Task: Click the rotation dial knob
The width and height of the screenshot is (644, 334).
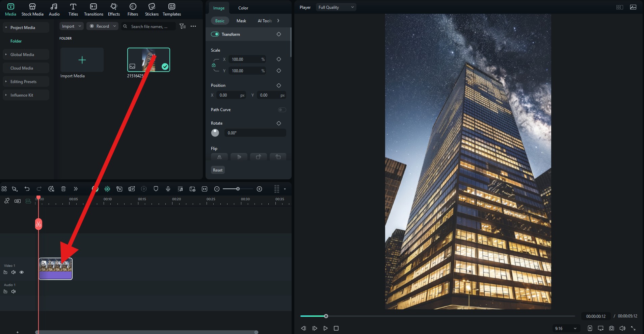Action: 215,133
